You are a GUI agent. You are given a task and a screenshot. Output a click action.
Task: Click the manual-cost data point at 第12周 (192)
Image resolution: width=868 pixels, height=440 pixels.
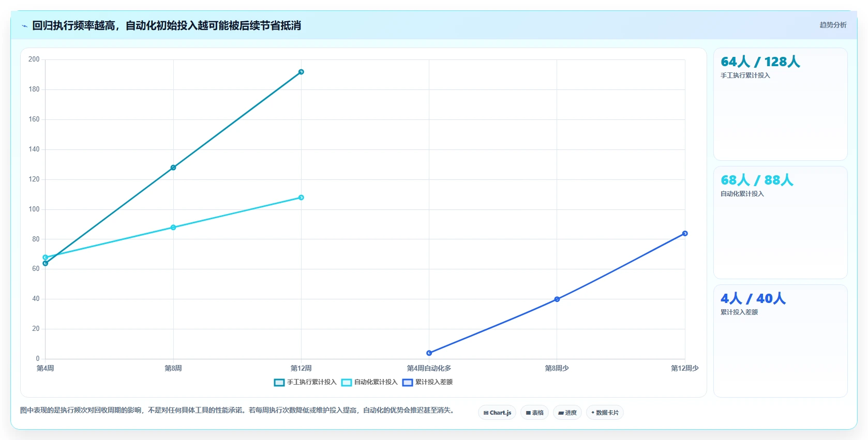(301, 72)
